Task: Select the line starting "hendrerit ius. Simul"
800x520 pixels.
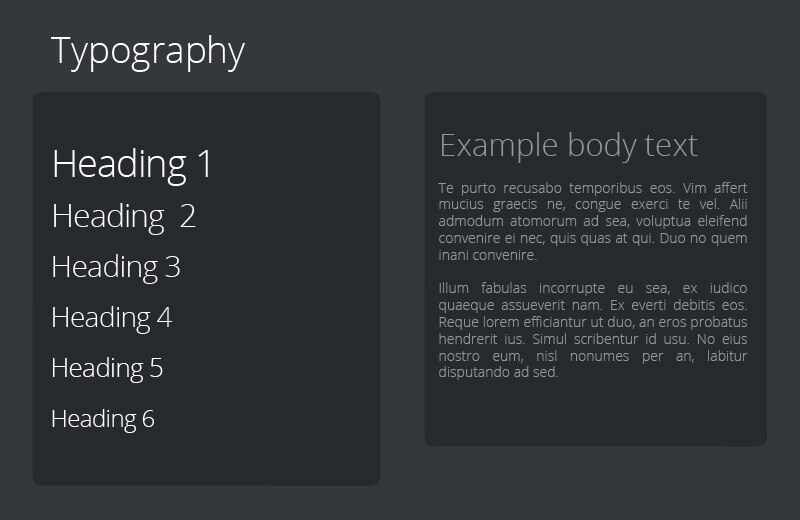Action: [x=592, y=339]
